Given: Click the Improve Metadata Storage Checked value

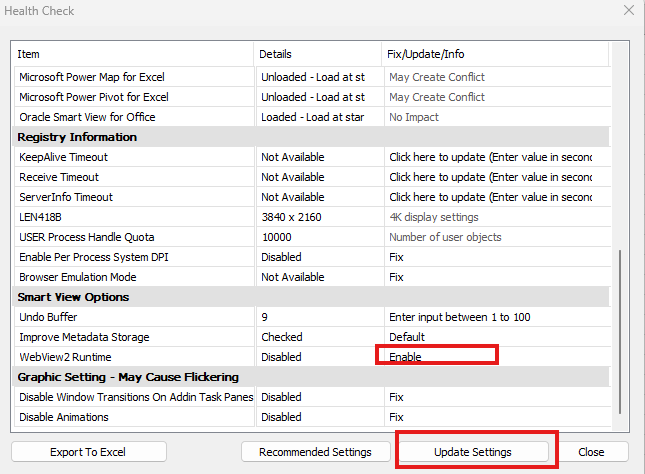Looking at the screenshot, I should [281, 337].
